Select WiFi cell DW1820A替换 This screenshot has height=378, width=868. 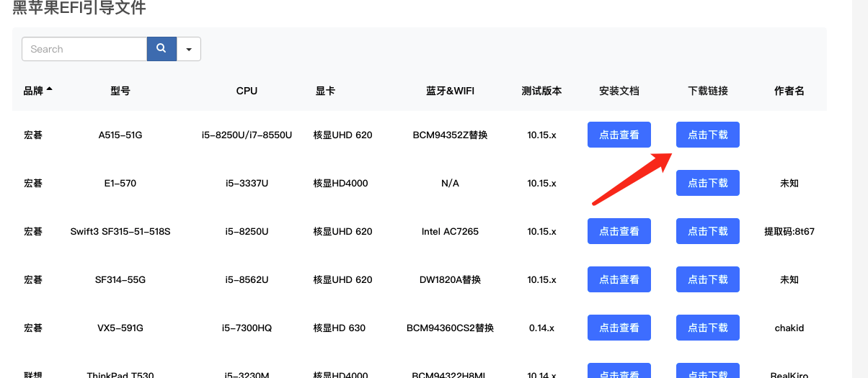click(x=450, y=279)
